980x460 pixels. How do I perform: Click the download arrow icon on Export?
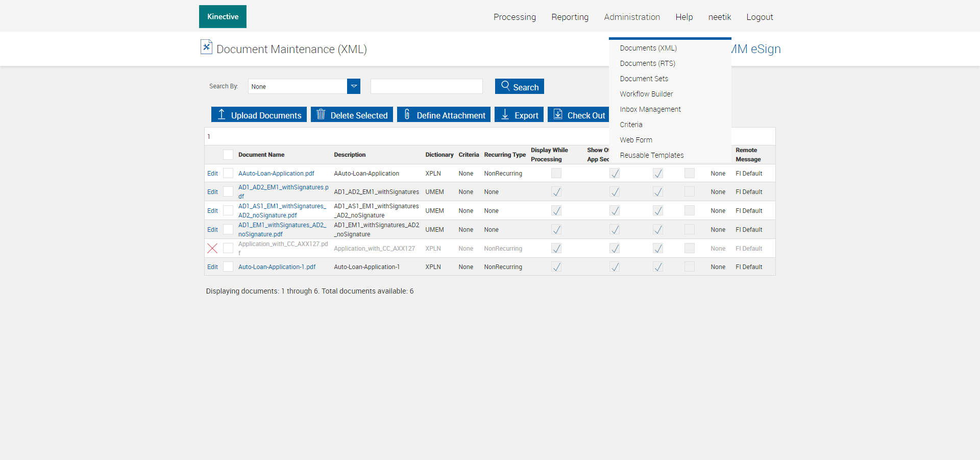[x=505, y=114]
